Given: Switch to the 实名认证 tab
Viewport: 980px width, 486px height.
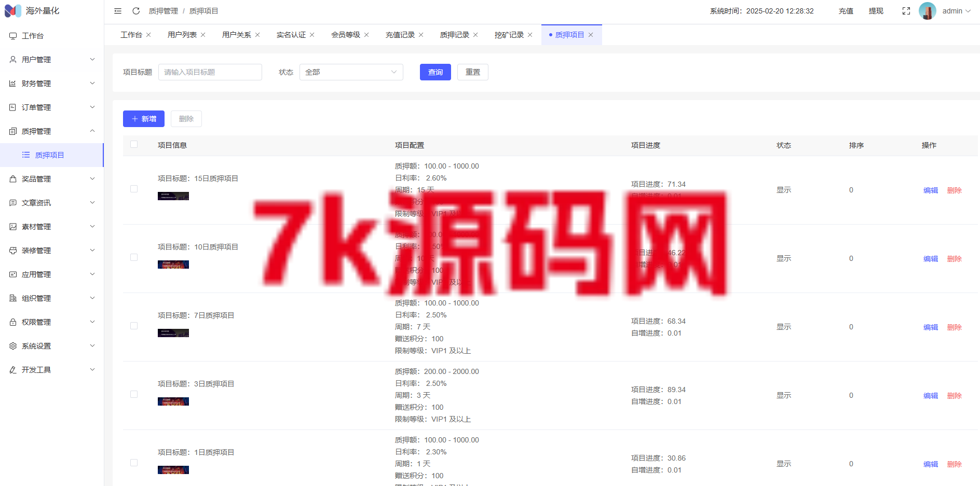Looking at the screenshot, I should pos(291,35).
